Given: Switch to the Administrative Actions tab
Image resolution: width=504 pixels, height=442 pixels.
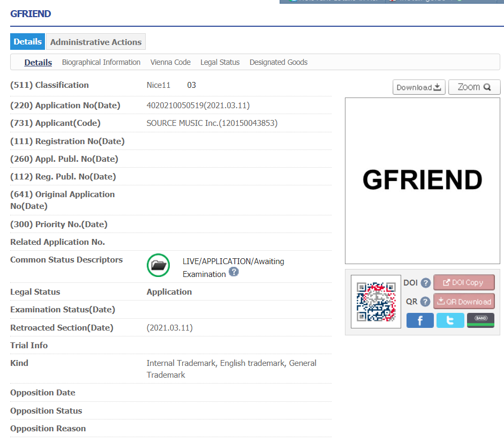Looking at the screenshot, I should (96, 42).
